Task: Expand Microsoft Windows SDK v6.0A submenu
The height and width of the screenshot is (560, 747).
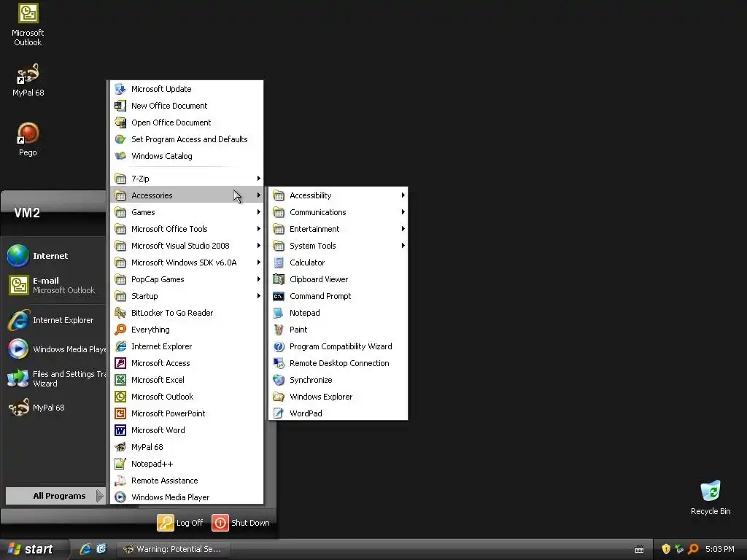Action: tap(187, 262)
